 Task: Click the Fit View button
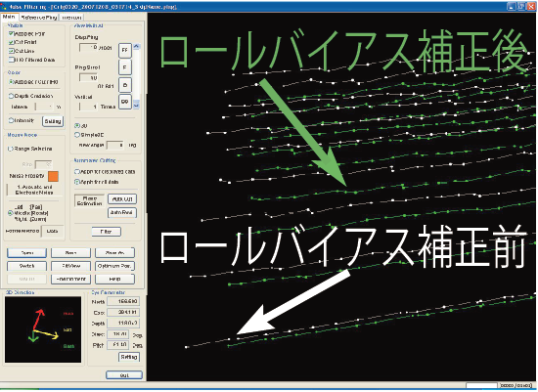point(70,266)
